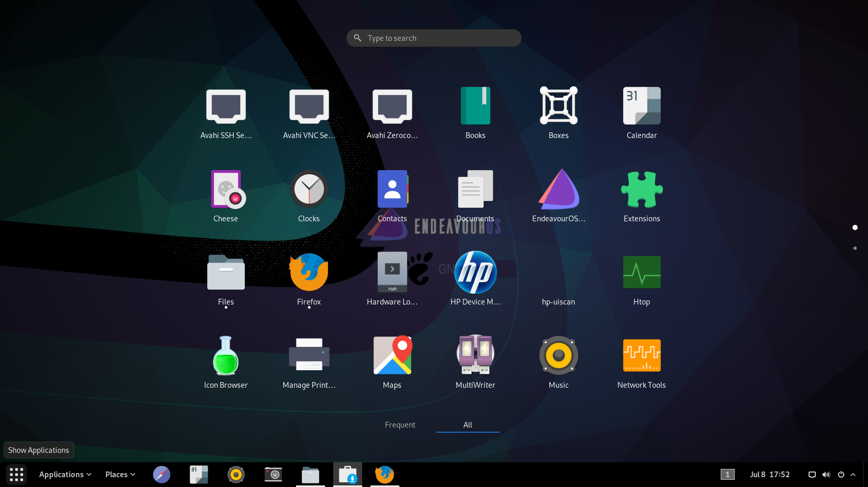Click workspace indicator number 1

tap(727, 475)
